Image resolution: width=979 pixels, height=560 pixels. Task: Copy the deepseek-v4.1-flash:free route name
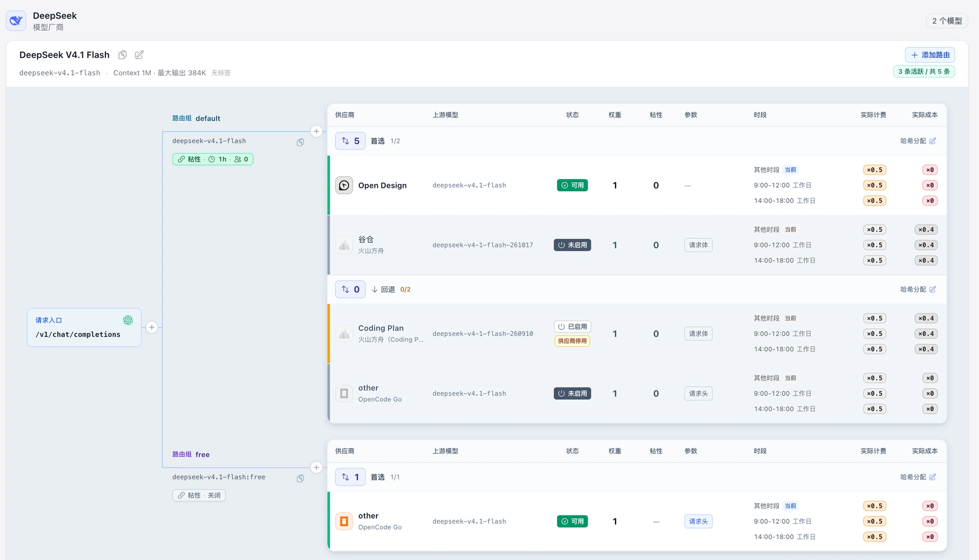point(300,478)
